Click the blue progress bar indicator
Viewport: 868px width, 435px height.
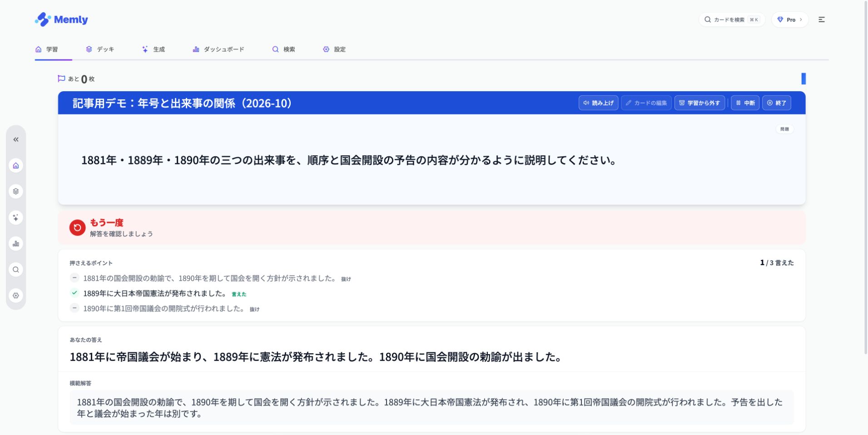(804, 79)
